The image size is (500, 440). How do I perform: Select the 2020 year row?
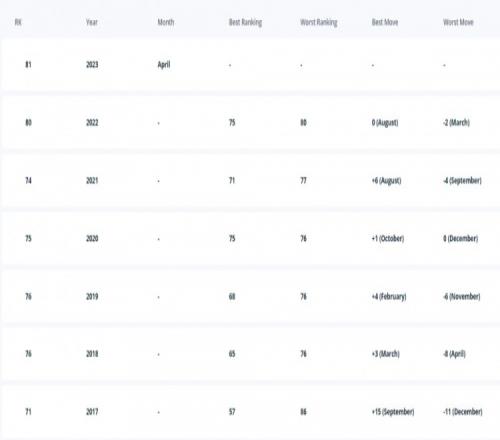pos(250,239)
